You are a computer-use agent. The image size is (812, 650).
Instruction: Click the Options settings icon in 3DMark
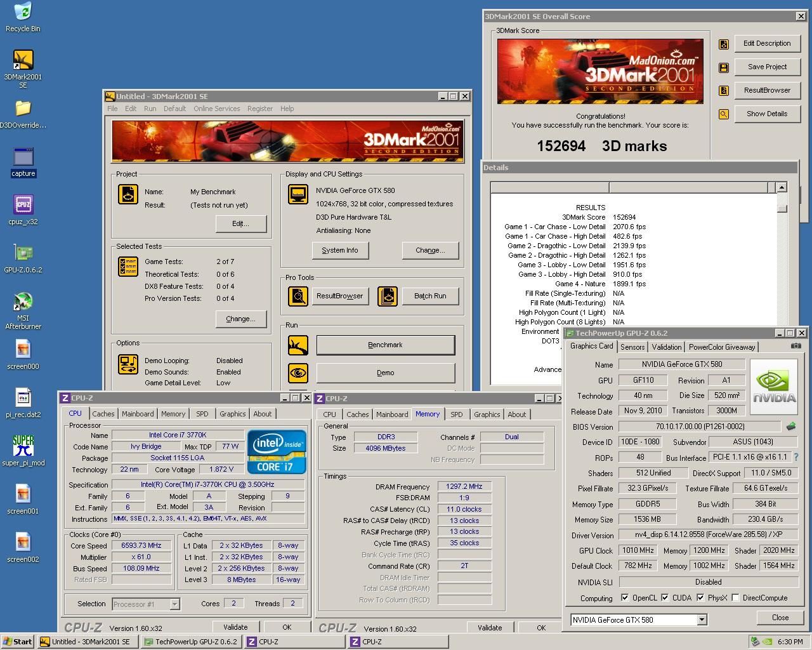(x=128, y=364)
